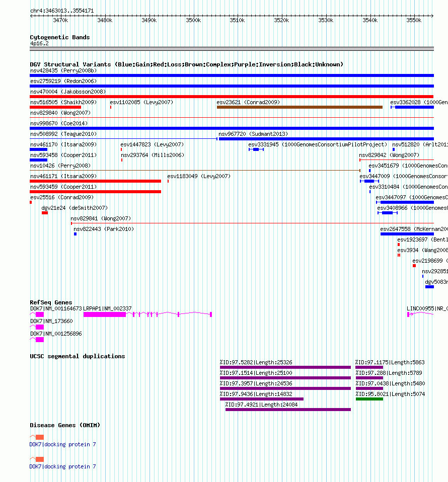Open variant nsv461170 (Itsara2009) label
Image resolution: width=448 pixels, height=482 pixels.
[x=63, y=144]
